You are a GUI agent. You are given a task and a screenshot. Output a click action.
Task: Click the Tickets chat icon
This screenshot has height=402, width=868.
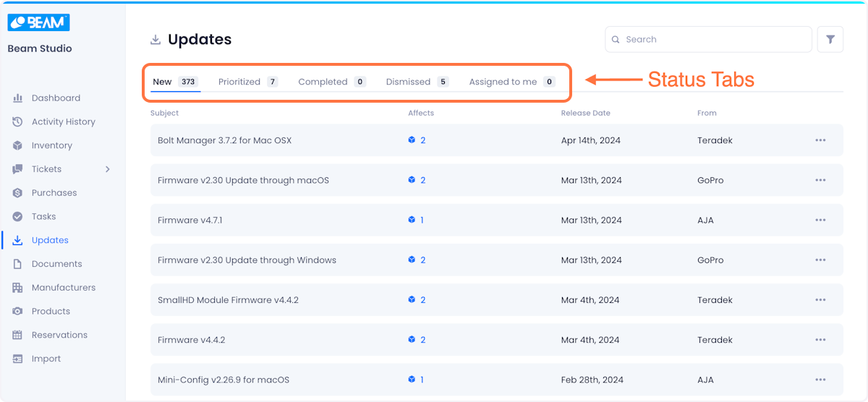(x=17, y=169)
